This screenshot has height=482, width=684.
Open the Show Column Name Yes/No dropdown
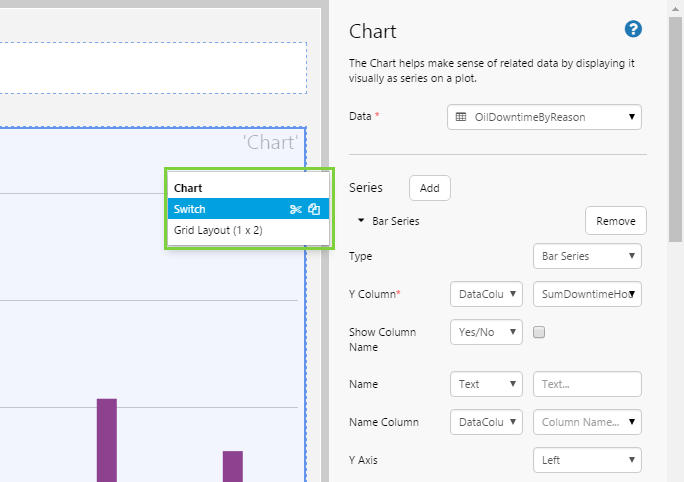point(486,332)
